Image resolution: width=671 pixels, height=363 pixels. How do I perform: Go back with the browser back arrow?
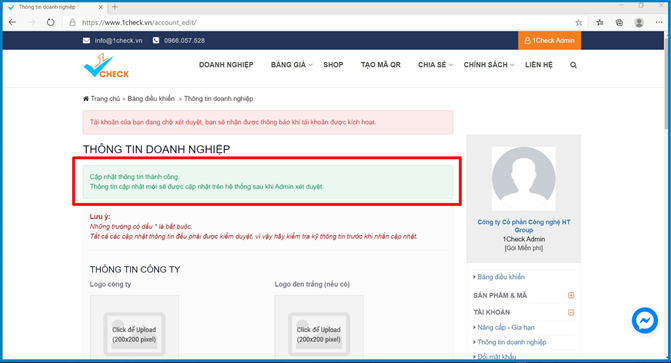[x=12, y=22]
